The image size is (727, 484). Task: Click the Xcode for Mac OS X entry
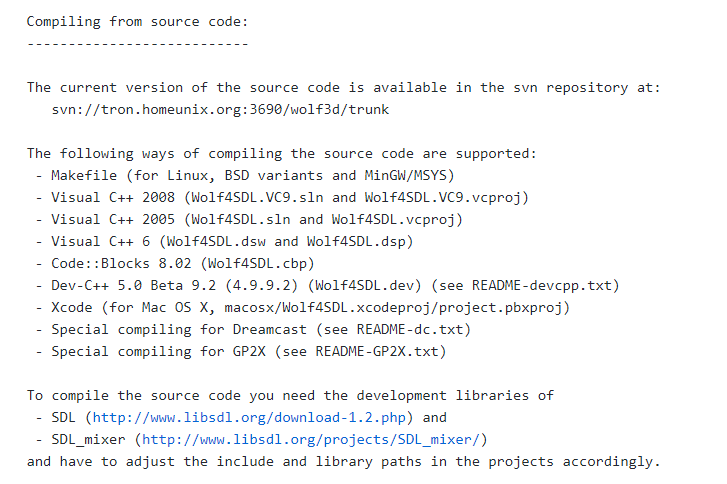point(303,308)
